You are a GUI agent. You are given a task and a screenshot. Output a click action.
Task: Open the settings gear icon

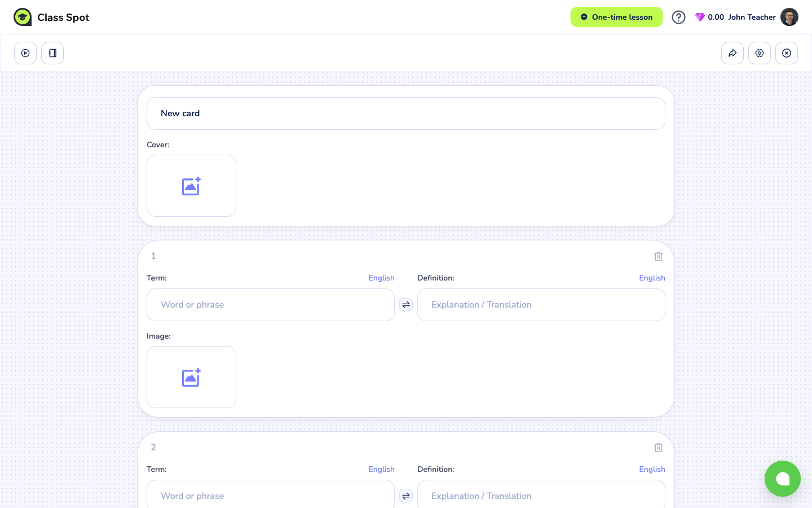(760, 53)
